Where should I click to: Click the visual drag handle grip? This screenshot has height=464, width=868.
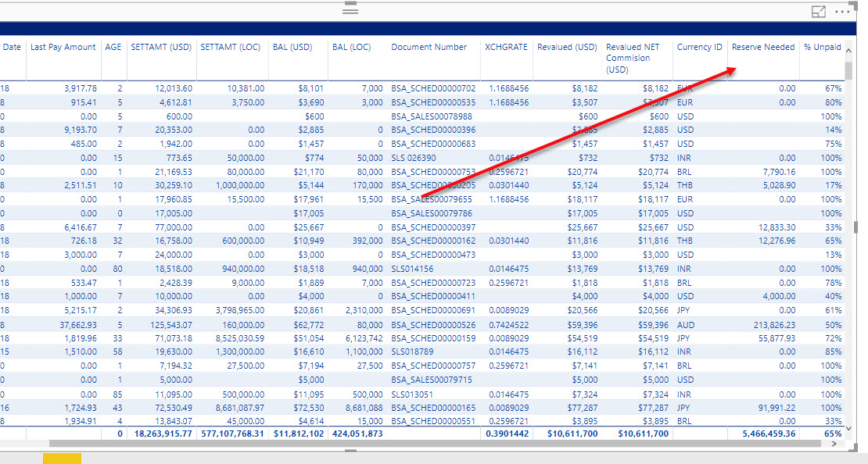tap(350, 10)
